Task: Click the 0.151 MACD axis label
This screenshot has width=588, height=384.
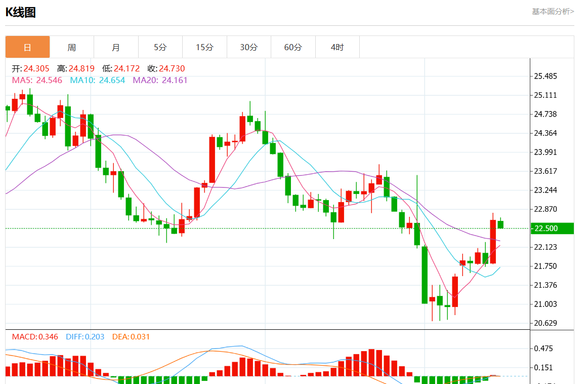Action: coord(543,368)
